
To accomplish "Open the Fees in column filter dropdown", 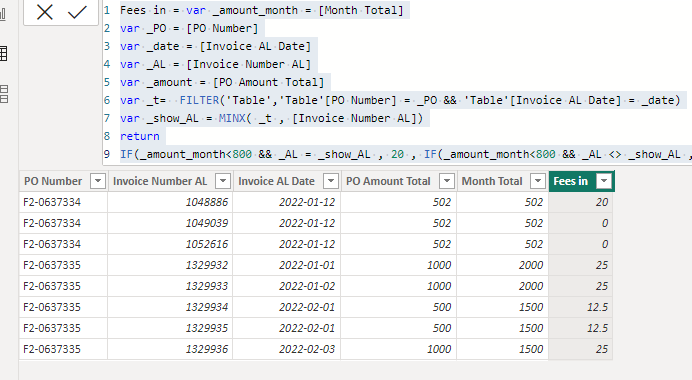I will (x=603, y=181).
